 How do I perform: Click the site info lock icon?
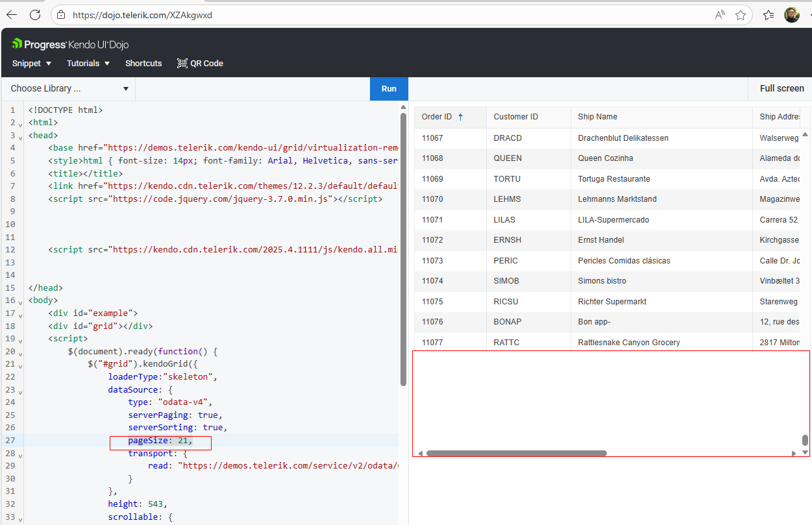[61, 15]
